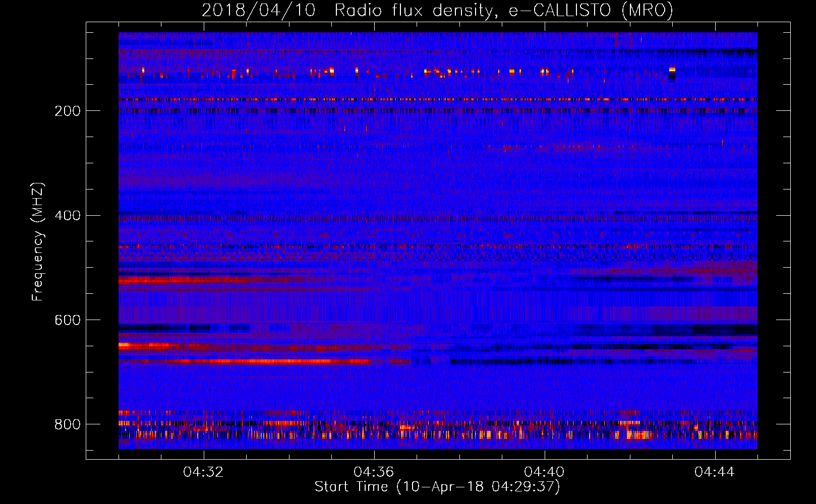This screenshot has width=816, height=504.
Task: Click the plot title "2018/04/10 Radio flux density, e-CALLISTO (MRO)"
Action: pos(437,11)
